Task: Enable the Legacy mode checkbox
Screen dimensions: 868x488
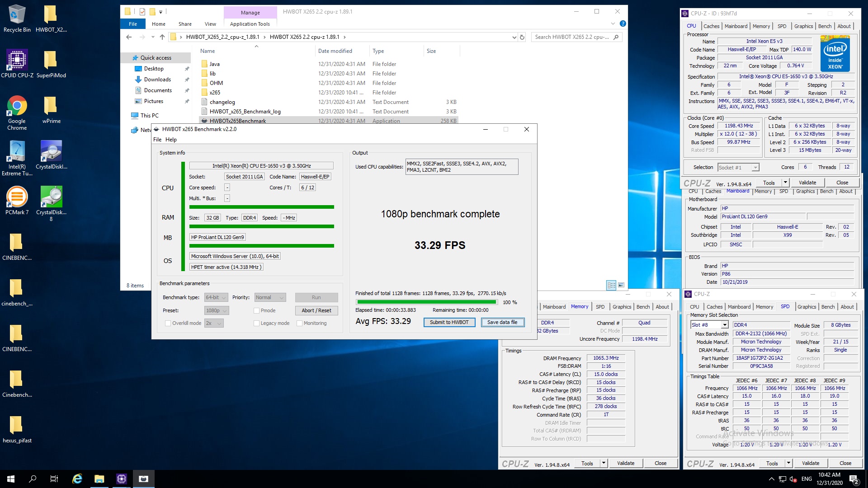Action: point(256,323)
